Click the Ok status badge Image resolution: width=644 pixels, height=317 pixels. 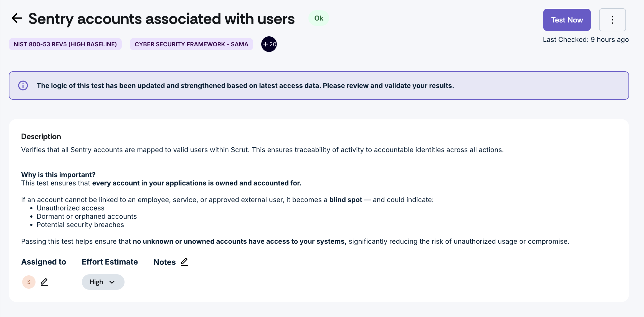319,18
